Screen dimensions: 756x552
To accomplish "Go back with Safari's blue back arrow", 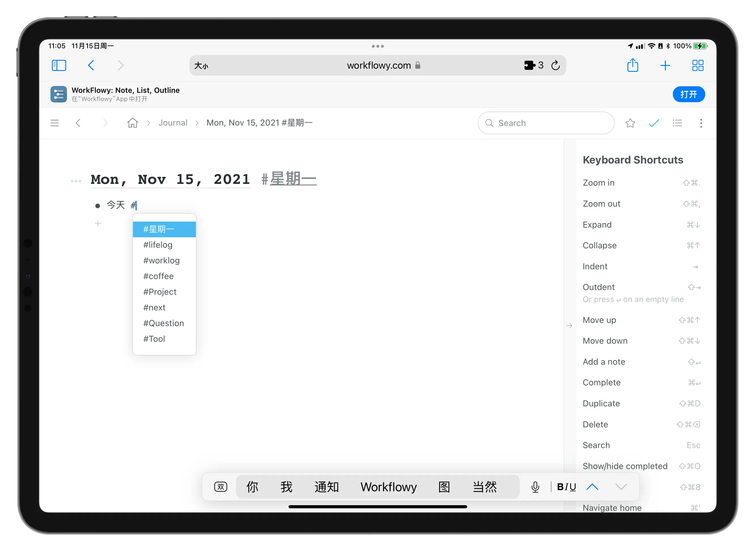I will pyautogui.click(x=91, y=65).
